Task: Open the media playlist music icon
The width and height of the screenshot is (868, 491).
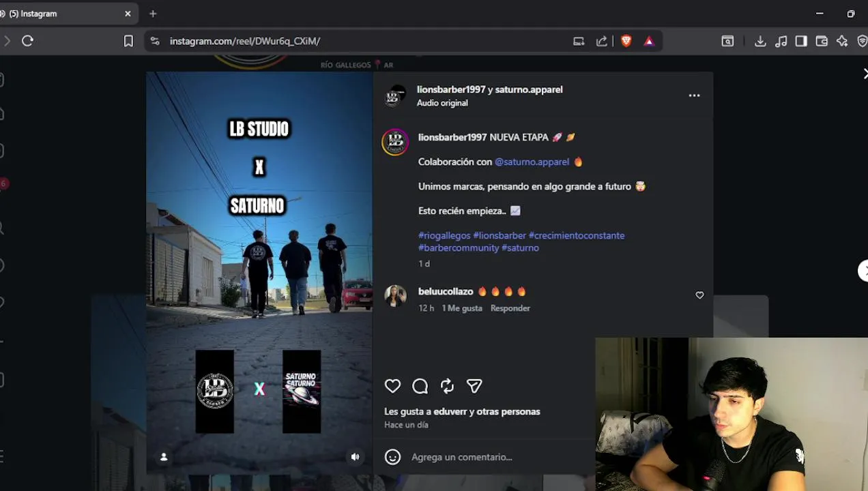Action: point(781,41)
